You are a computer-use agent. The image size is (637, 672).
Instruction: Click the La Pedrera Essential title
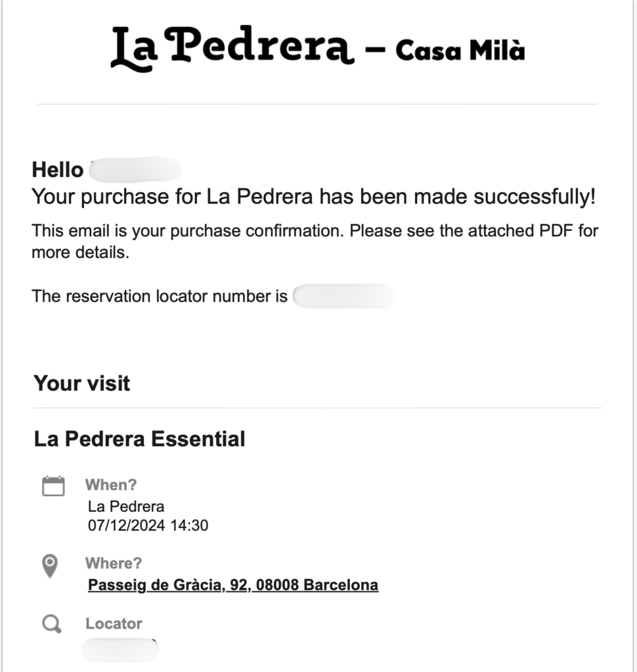139,438
